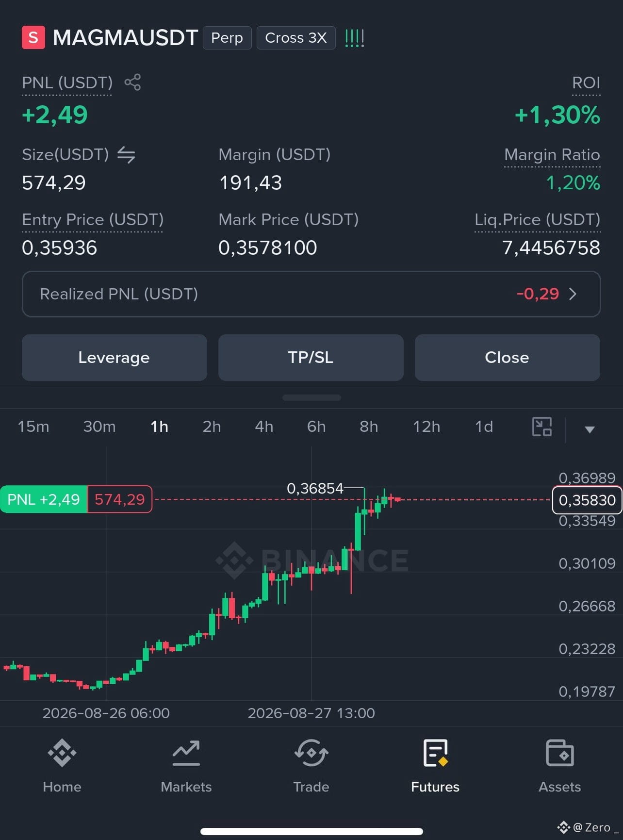Select the 1h chart interval
Screen dimensions: 623x840
click(159, 427)
